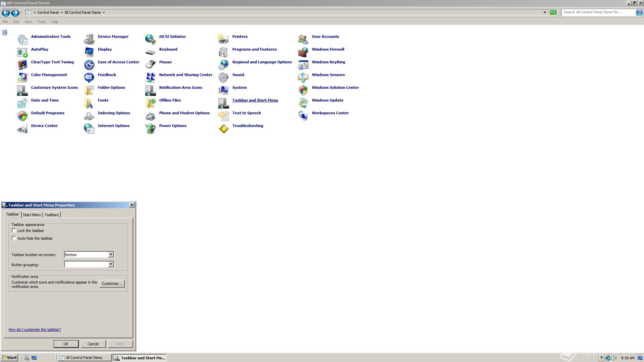Open the iSCSI Initiator icon
The height and width of the screenshot is (362, 644).
[x=151, y=40]
